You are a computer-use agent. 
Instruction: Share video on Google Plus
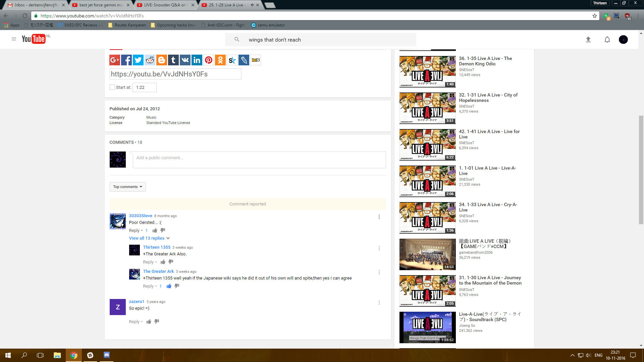tap(115, 60)
